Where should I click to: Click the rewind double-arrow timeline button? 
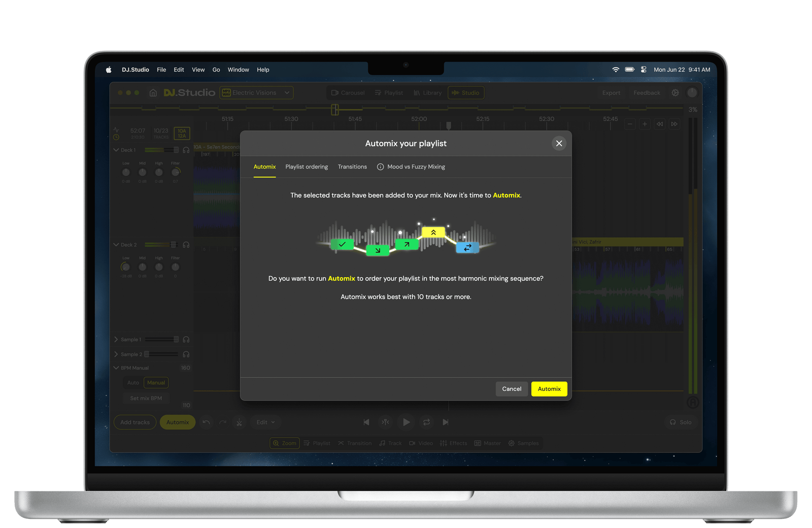(659, 124)
